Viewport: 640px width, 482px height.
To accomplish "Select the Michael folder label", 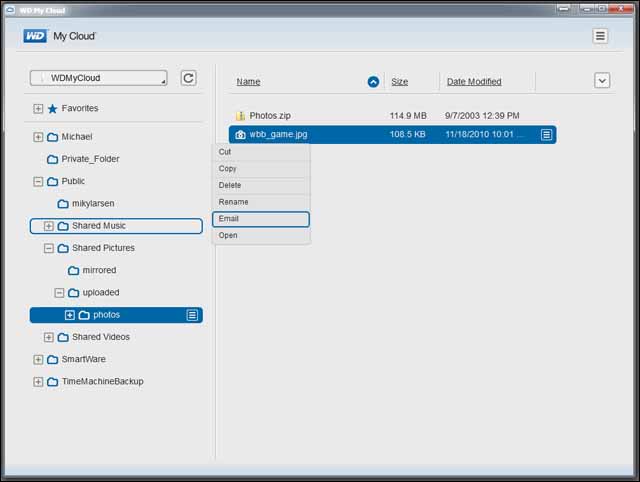I will 77,136.
